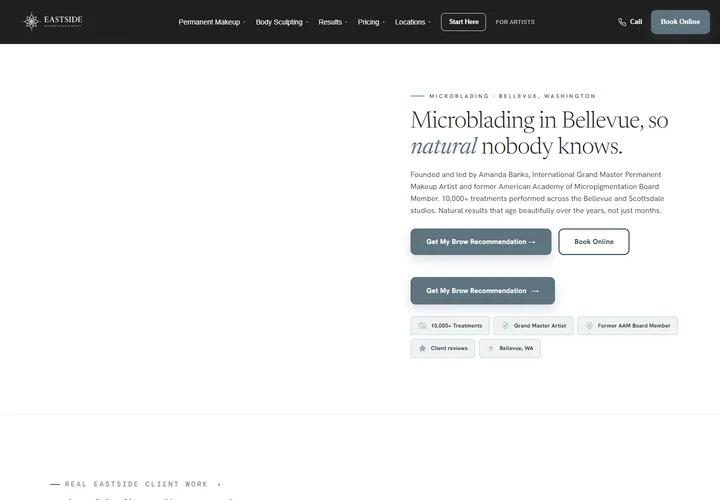Open the Pricing dropdown menu
Viewport: 720px width, 500px height.
(x=371, y=22)
